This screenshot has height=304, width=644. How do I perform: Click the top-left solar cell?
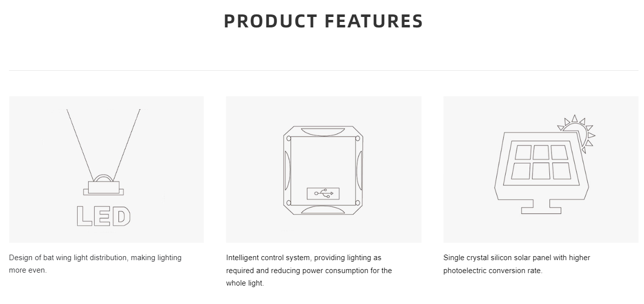pos(523,152)
